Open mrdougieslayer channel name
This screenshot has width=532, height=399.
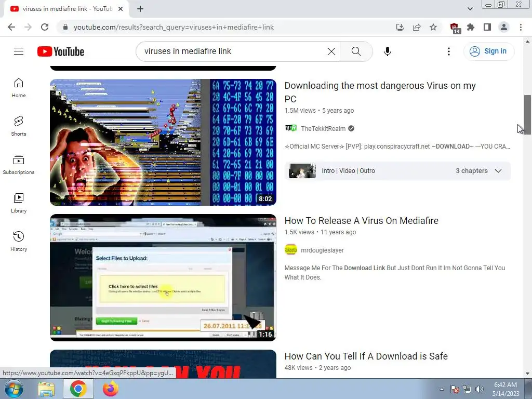322,250
